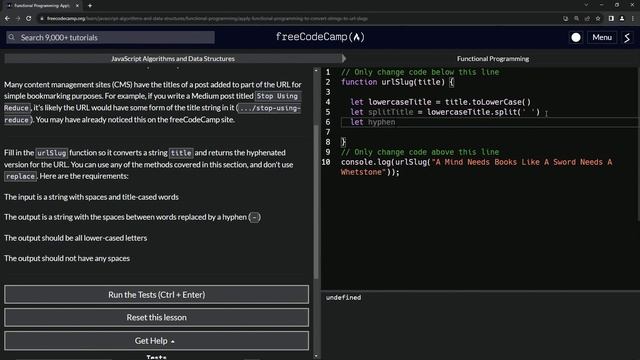Close the Functional Programming browser tab
The width and height of the screenshot is (640, 360).
[x=77, y=6]
